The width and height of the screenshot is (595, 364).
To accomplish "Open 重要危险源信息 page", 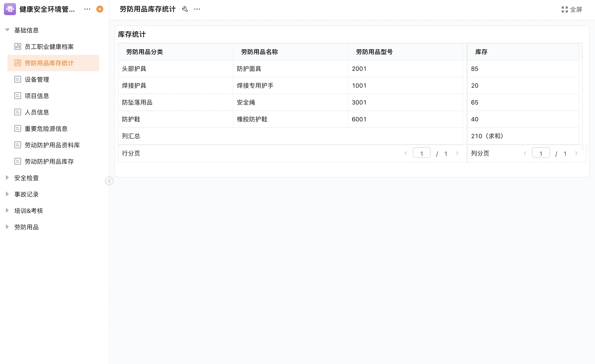I will point(46,129).
